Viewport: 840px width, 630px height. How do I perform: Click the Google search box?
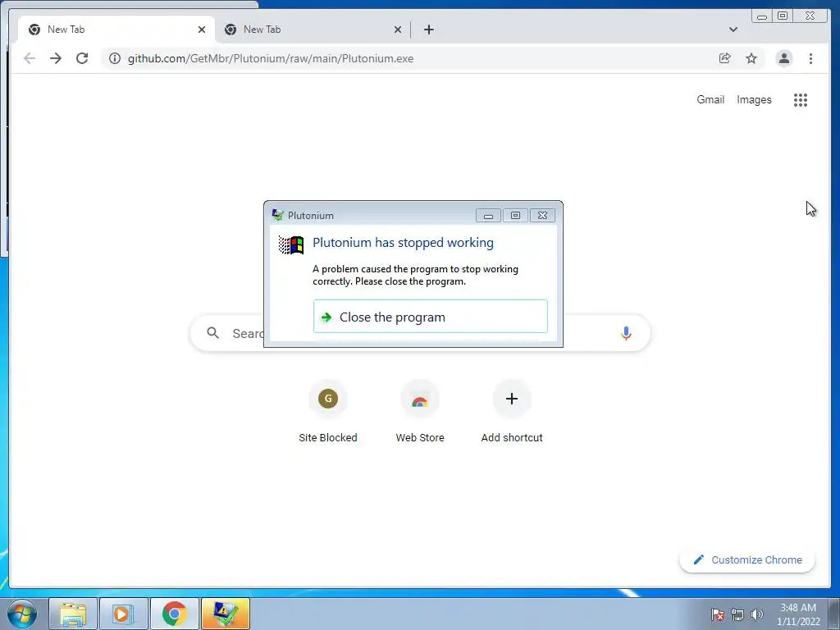point(420,333)
